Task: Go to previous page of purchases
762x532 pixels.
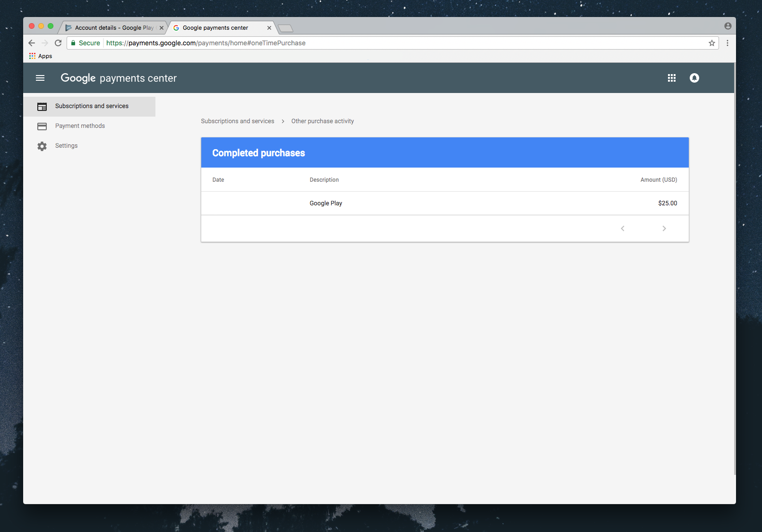Action: [x=623, y=228]
